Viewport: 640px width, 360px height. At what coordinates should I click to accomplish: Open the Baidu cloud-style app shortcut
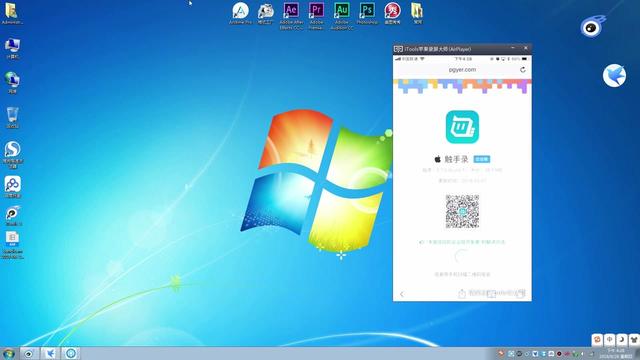coord(13,187)
